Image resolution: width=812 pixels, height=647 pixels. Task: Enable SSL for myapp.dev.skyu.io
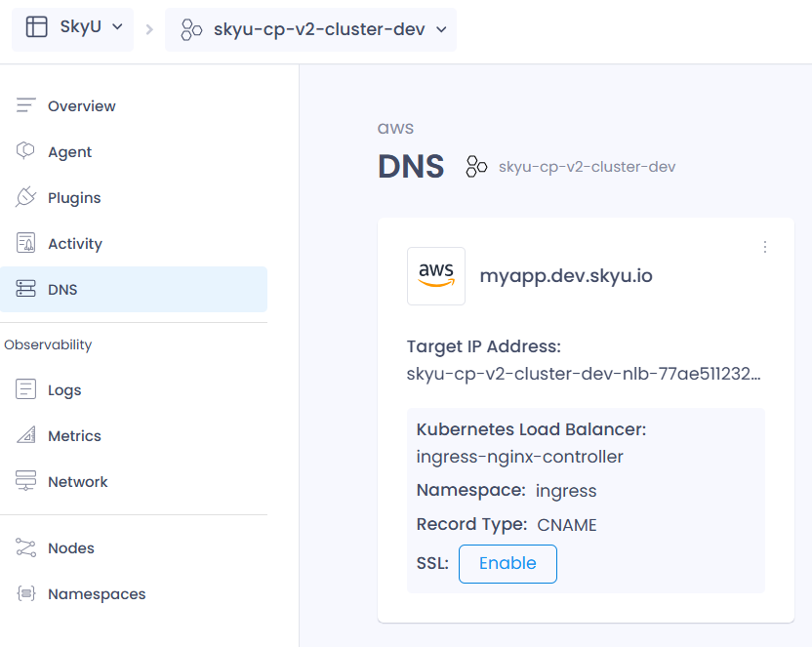pos(507,564)
